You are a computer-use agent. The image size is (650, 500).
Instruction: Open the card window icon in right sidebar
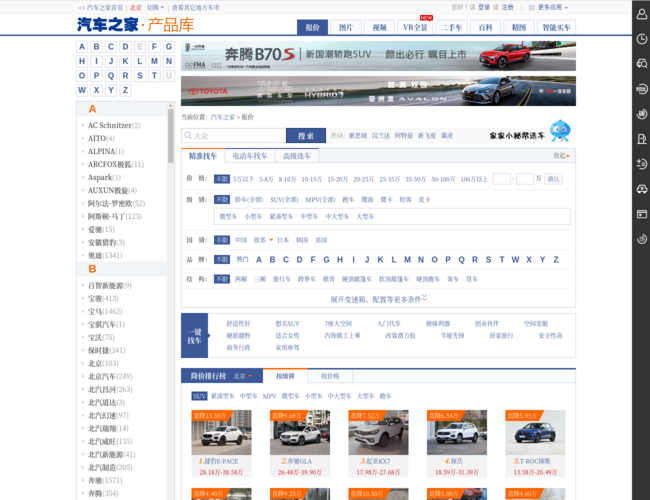click(642, 214)
